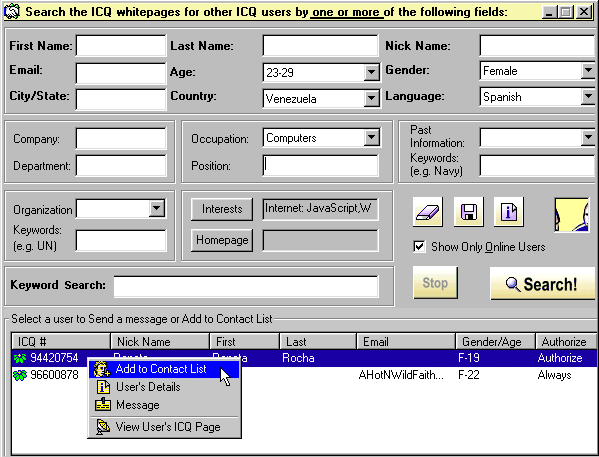Click the First Name input field
Image resolution: width=599 pixels, height=457 pixels.
tap(121, 46)
